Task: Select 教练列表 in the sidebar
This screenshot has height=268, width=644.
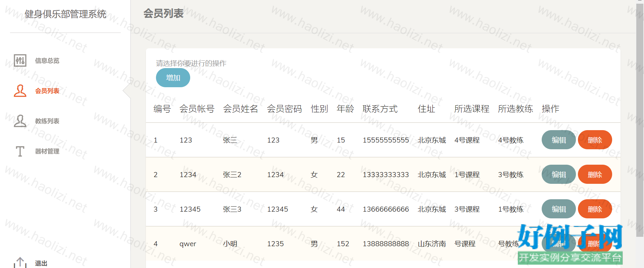Action: 47,121
